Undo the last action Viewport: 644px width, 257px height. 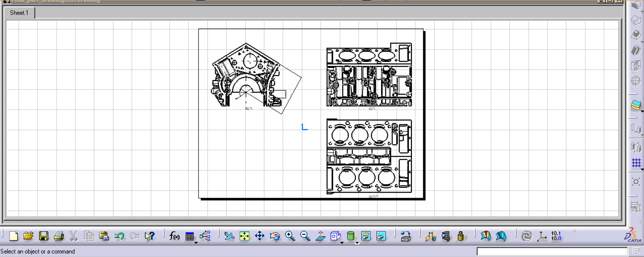tap(119, 236)
